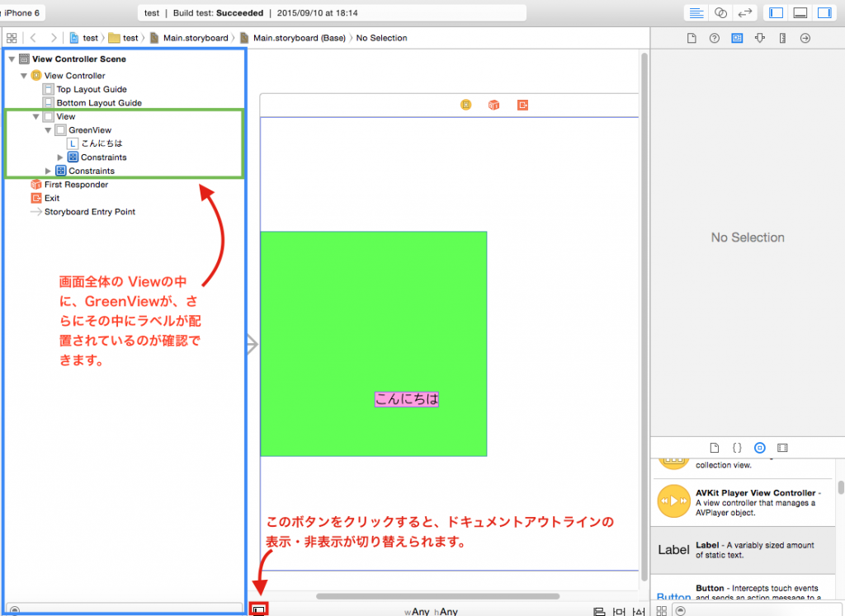Click the canvas horizontal scrollbar
Viewport: 845px width, 616px height.
[x=437, y=595]
